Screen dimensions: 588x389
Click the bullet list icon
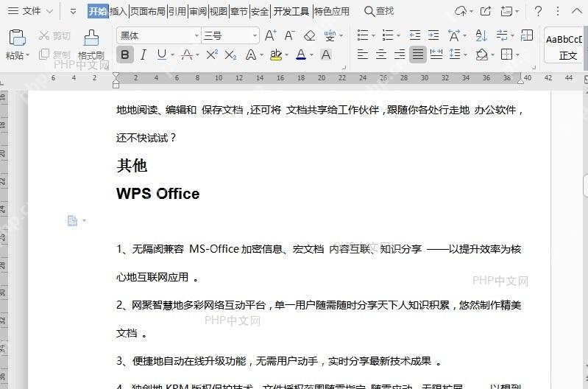pyautogui.click(x=363, y=35)
